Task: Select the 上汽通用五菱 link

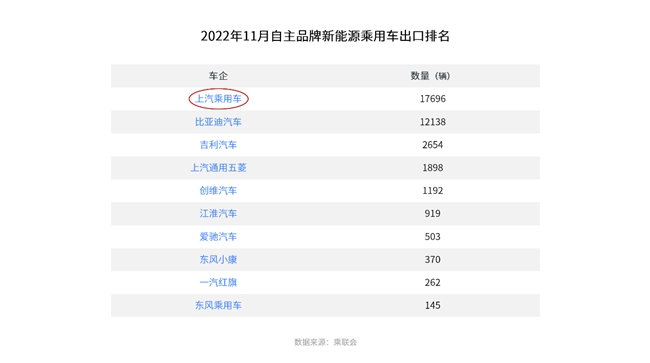Action: pos(218,168)
